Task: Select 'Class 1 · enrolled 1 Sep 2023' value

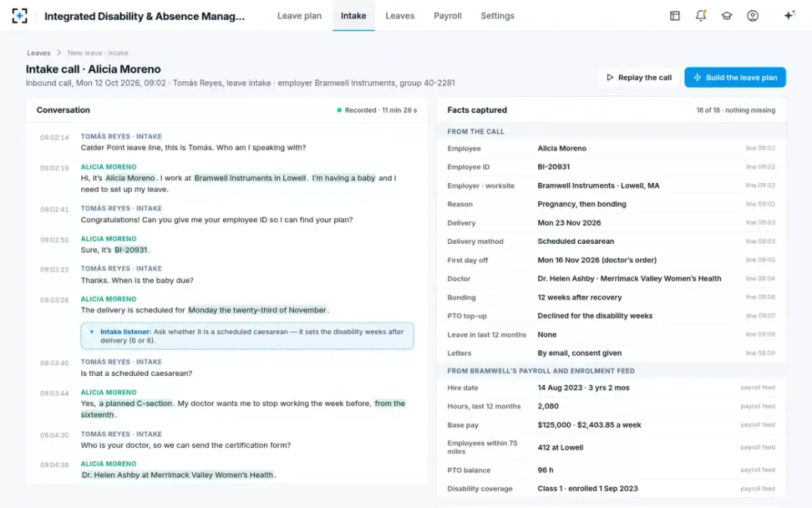Action: click(587, 489)
